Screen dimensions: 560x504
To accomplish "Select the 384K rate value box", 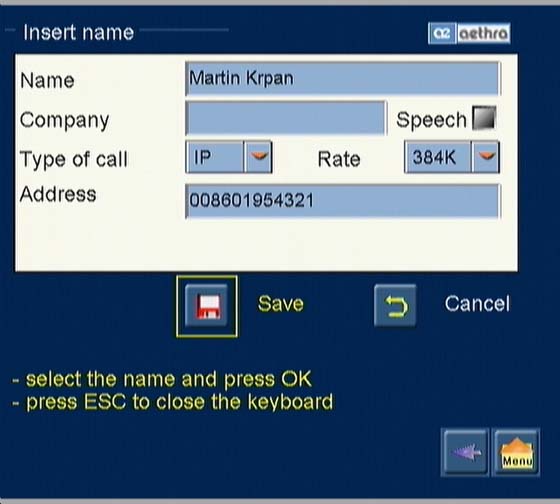I will 438,157.
